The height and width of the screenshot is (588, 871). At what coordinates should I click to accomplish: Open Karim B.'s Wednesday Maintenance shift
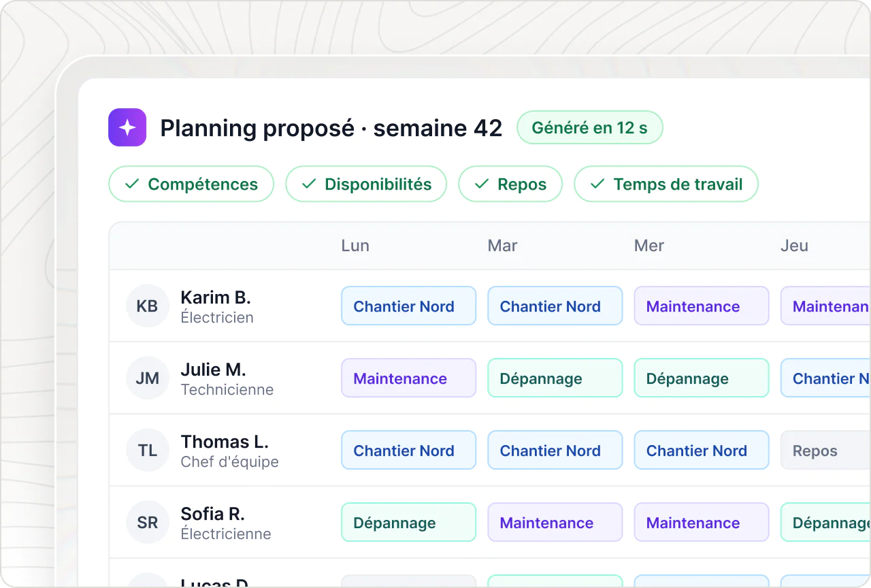pyautogui.click(x=702, y=306)
